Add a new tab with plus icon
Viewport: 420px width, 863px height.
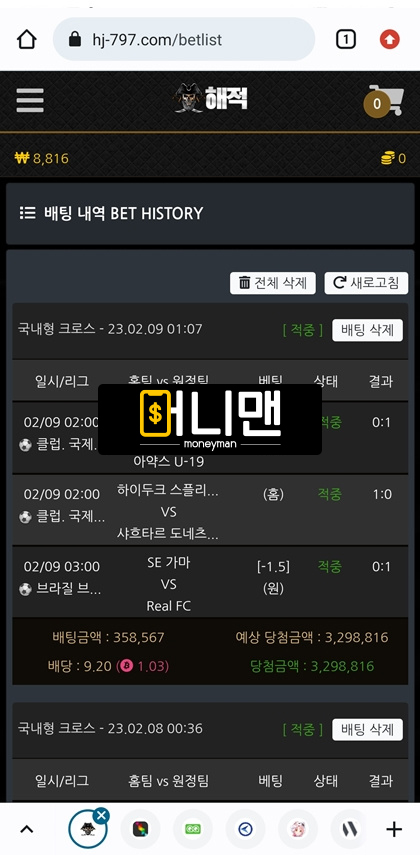pos(394,829)
